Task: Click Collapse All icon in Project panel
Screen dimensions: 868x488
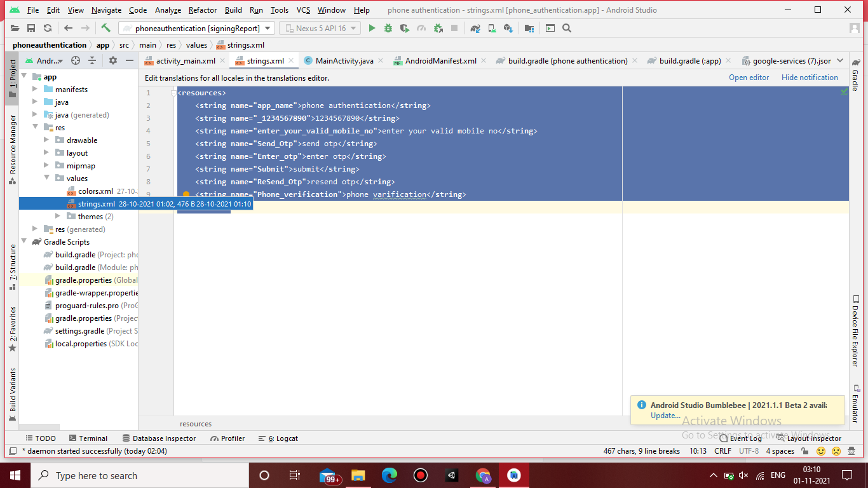Action: click(x=92, y=60)
